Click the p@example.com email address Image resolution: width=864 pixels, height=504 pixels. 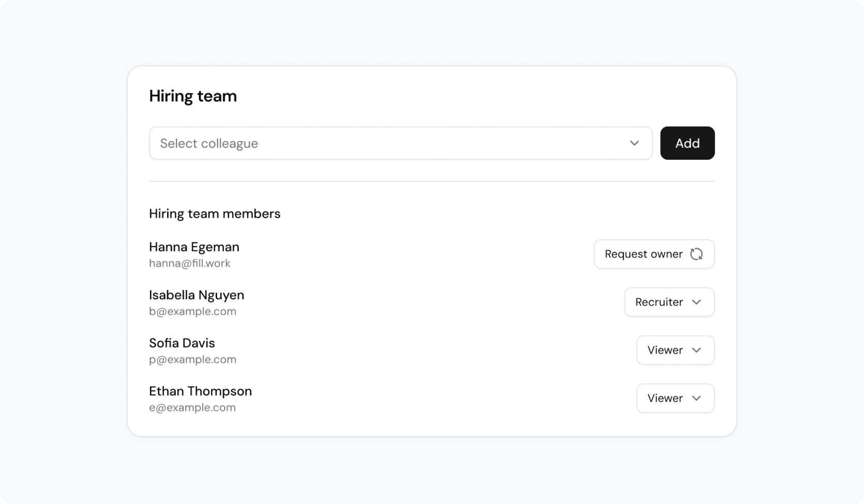(x=192, y=359)
